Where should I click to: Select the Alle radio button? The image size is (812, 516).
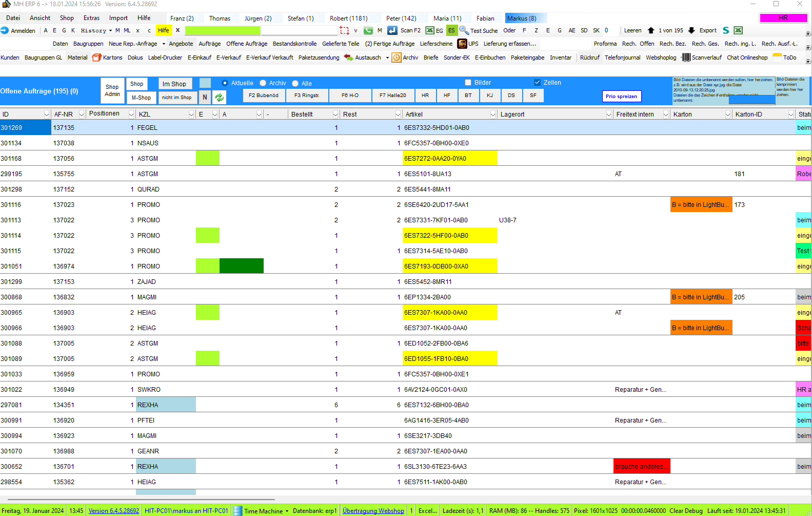click(295, 83)
